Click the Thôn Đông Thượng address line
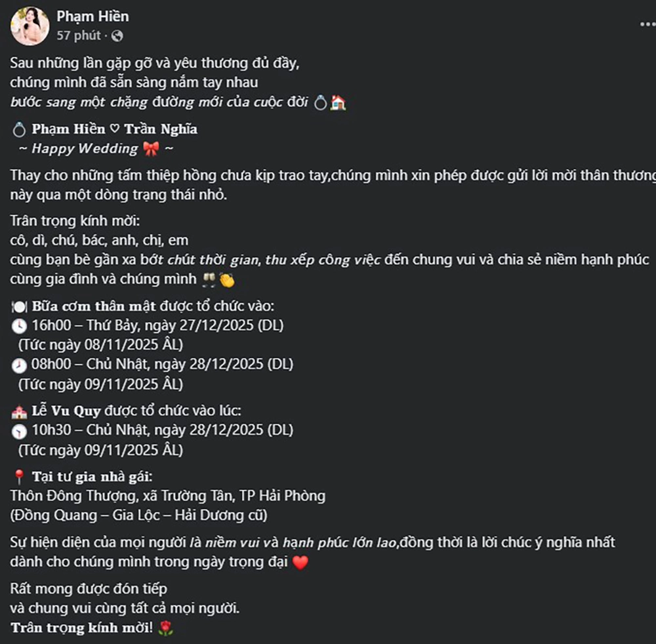This screenshot has height=644, width=656. [x=168, y=496]
